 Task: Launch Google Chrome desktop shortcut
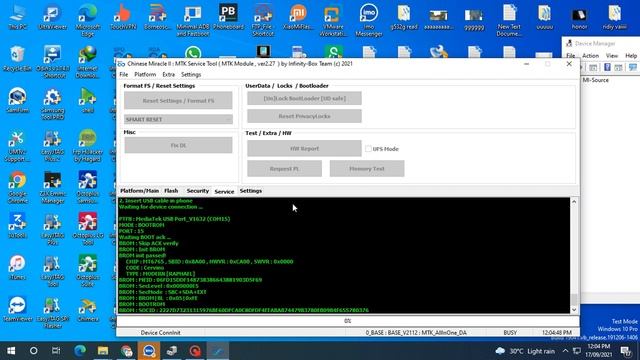tap(17, 187)
